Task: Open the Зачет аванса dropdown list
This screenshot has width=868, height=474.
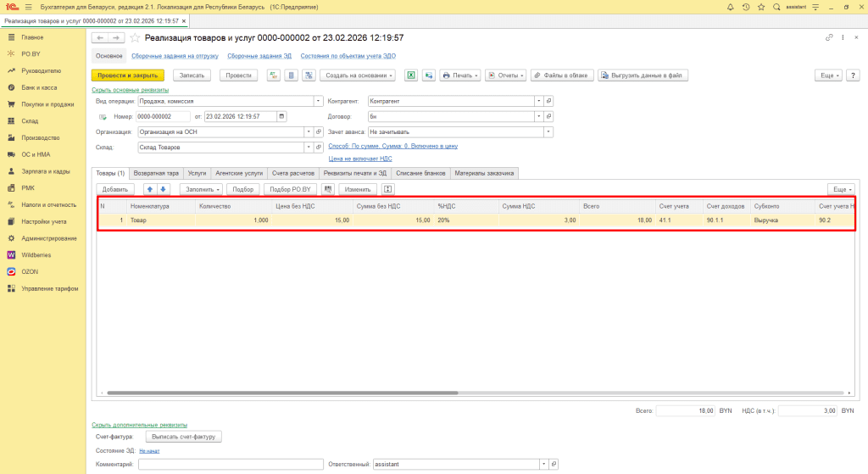Action: pyautogui.click(x=548, y=132)
